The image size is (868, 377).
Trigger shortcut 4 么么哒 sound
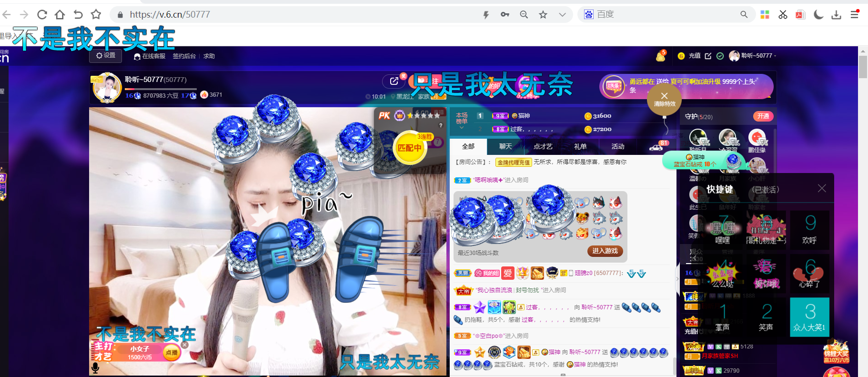pos(723,274)
